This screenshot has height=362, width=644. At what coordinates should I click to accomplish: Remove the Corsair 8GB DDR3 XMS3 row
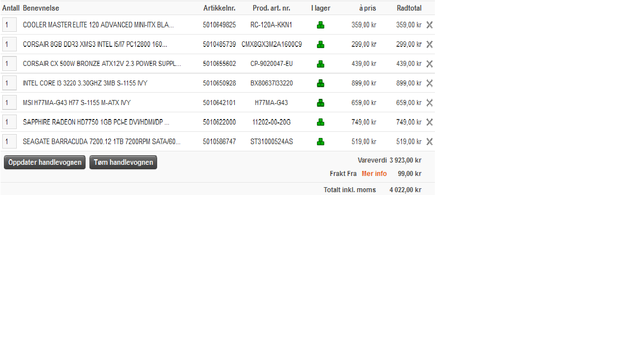click(x=429, y=44)
